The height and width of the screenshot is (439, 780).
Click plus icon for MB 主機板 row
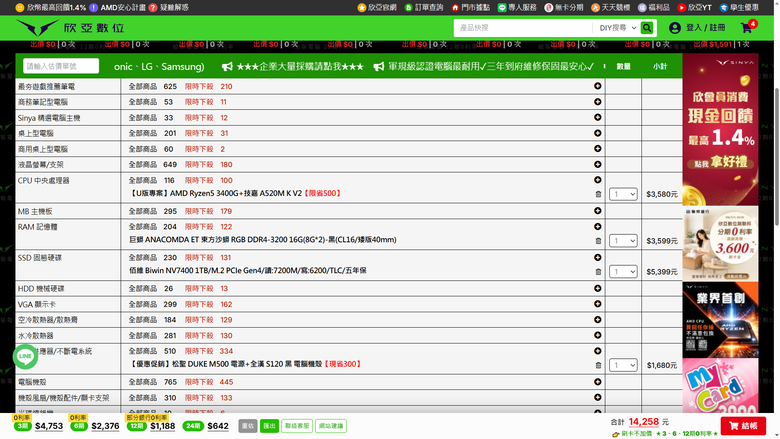click(597, 211)
